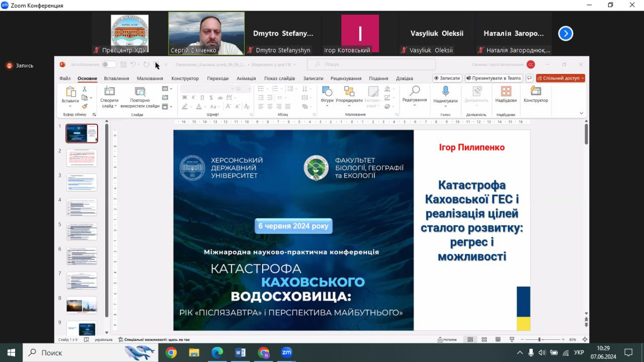Start Надиктувати dictation microphone
Image resolution: width=644 pixels, height=362 pixels.
445,91
